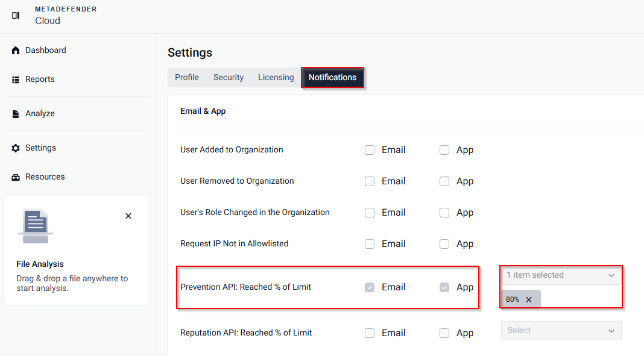Image resolution: width=644 pixels, height=356 pixels.
Task: Open the Security tab
Action: point(229,77)
